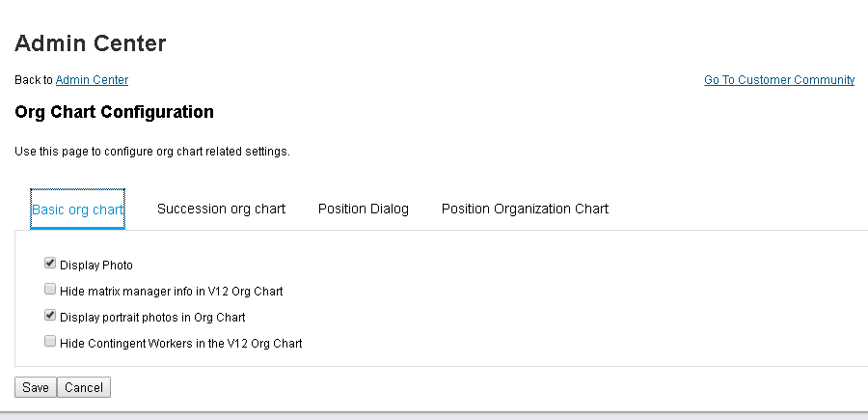This screenshot has height=420, width=868.
Task: Tick the Hide Contingent Workers checkbox
Action: click(x=50, y=342)
